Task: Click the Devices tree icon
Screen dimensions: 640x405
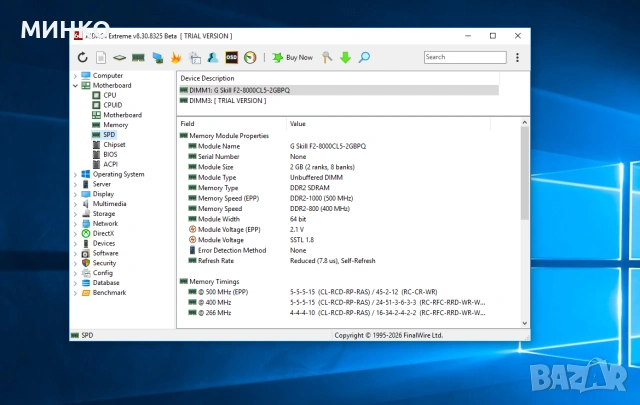Action: (86, 243)
